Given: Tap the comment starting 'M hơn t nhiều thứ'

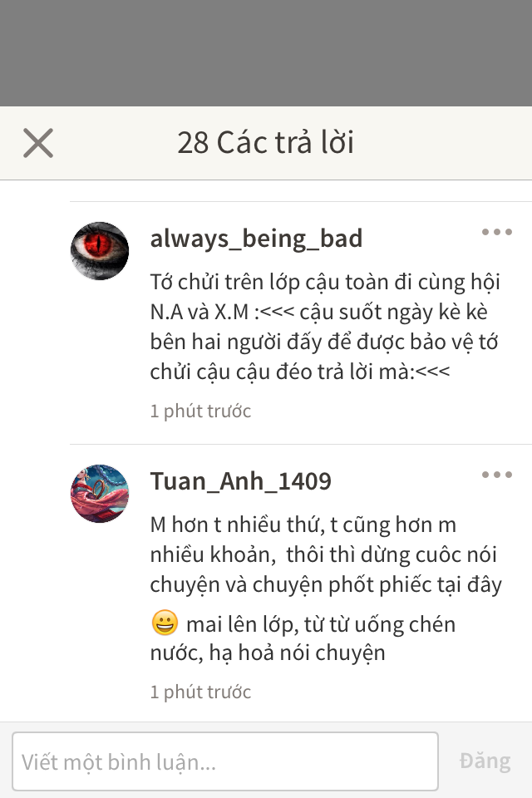Looking at the screenshot, I should coord(327,589).
